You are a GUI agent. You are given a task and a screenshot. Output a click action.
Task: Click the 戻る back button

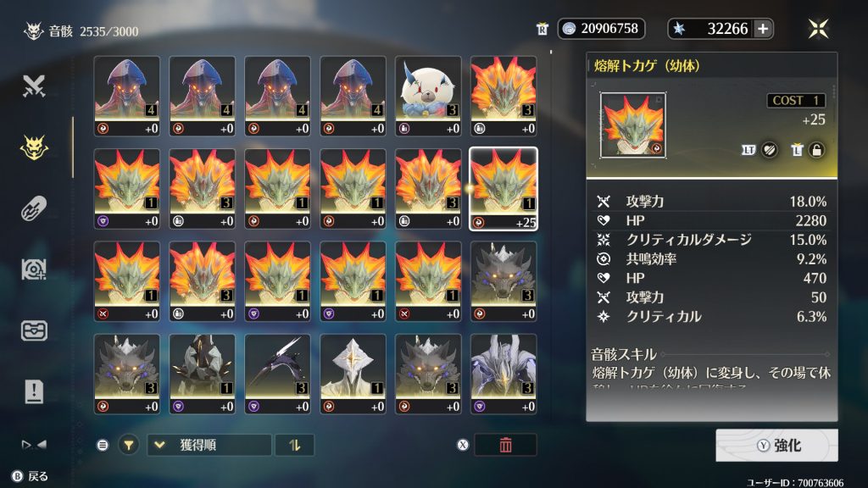point(31,476)
